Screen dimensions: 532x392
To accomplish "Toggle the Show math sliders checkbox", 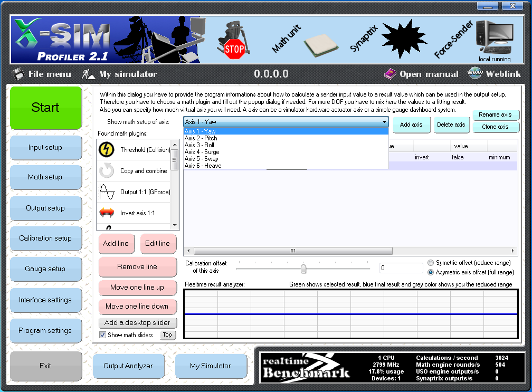I will coord(102,335).
